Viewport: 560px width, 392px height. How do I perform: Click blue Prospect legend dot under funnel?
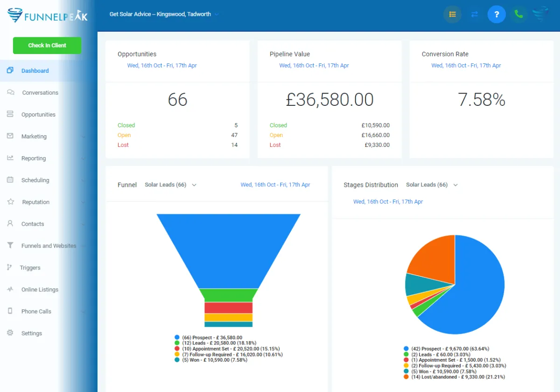(x=177, y=337)
